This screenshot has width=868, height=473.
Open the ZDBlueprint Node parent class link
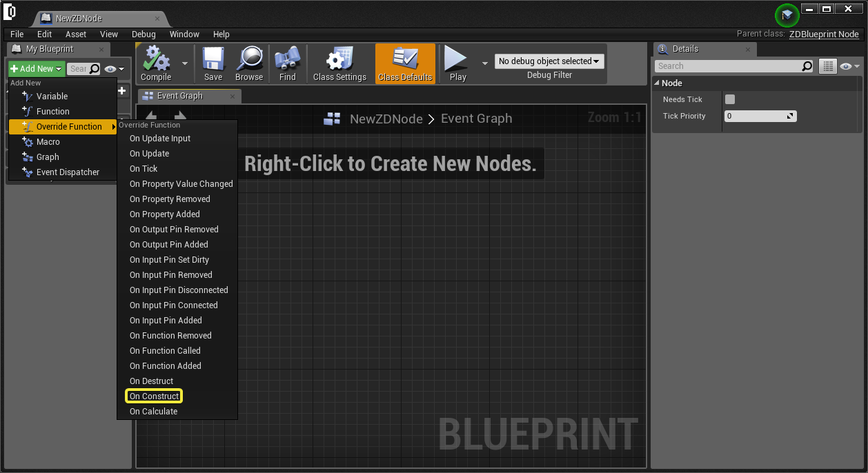pos(824,34)
